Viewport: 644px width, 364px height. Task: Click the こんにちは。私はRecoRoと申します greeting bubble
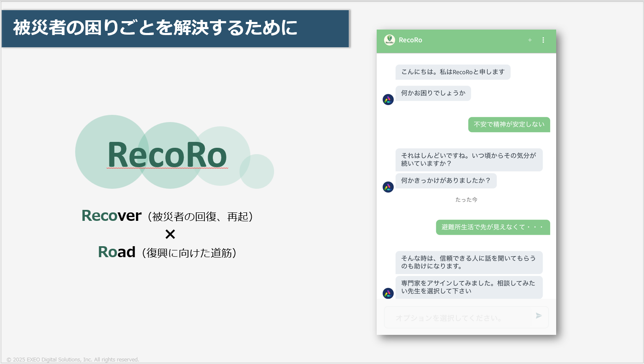coord(453,72)
